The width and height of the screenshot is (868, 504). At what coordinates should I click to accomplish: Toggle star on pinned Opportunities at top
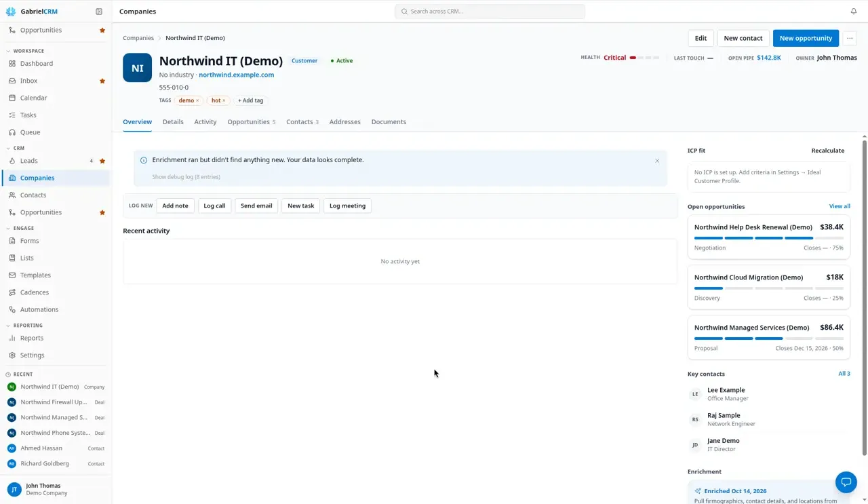click(x=102, y=31)
